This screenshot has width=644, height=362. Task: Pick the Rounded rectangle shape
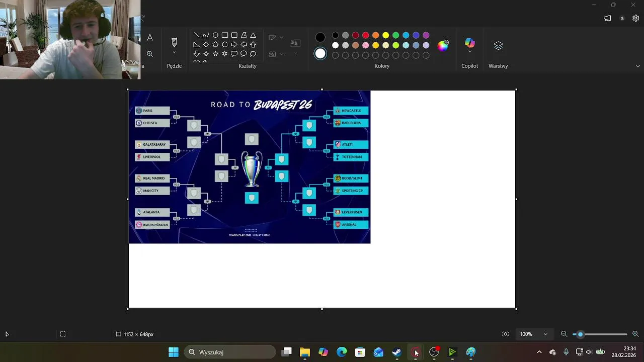(234, 35)
